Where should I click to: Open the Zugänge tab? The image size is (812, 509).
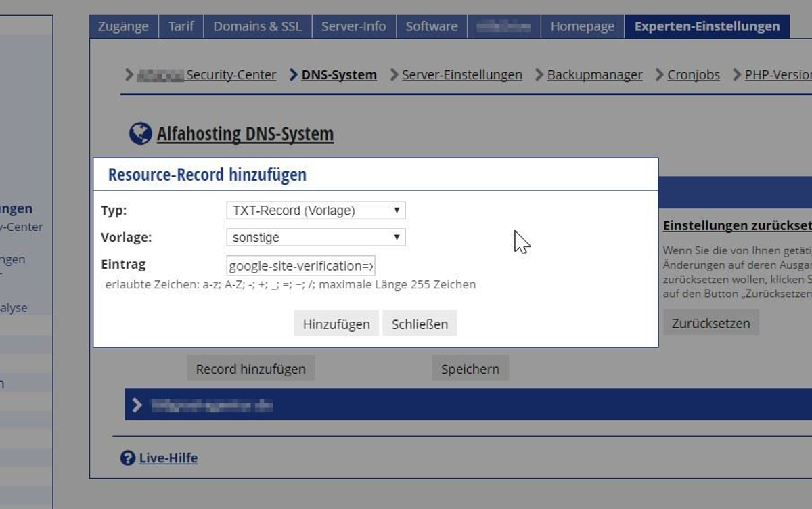(123, 27)
